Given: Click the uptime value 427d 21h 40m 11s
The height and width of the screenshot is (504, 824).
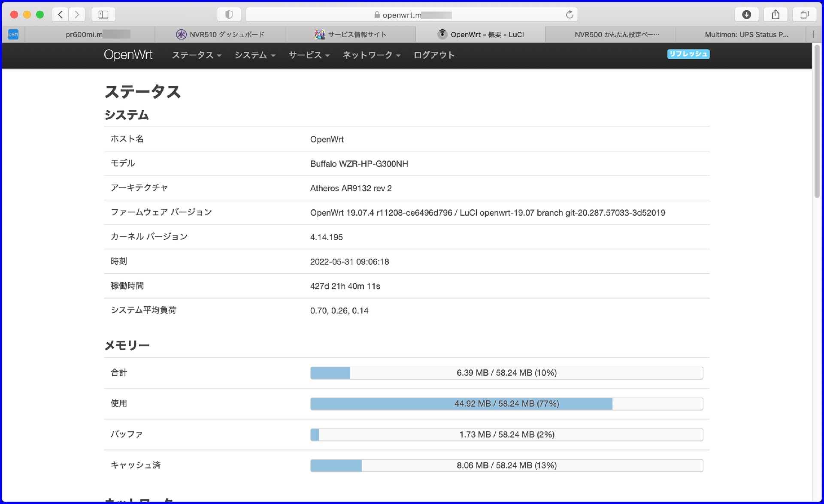Looking at the screenshot, I should (345, 286).
